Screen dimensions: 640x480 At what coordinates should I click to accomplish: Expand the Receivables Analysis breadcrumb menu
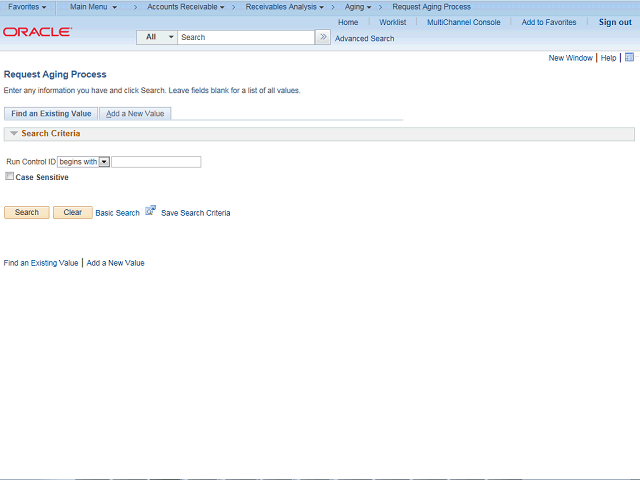click(284, 7)
